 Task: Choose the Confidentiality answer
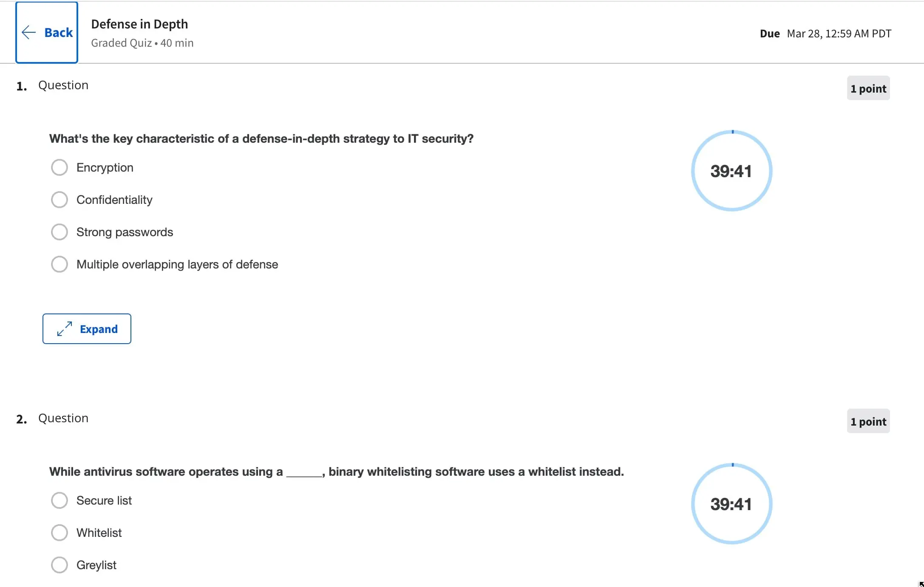click(60, 200)
